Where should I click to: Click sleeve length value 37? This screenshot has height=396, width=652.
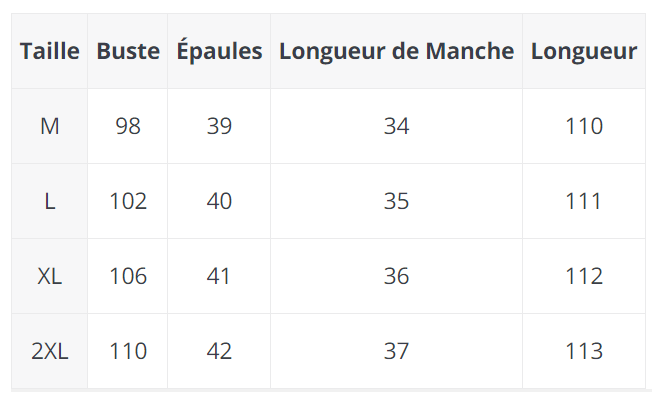396,351
